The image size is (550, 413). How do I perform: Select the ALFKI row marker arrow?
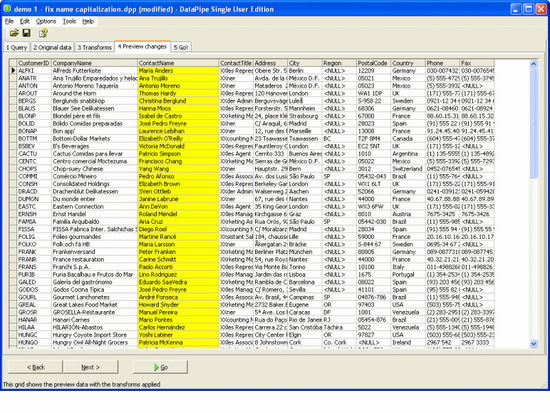[13, 71]
